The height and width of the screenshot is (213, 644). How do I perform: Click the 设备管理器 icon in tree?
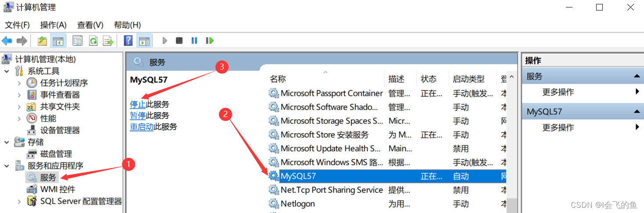click(x=32, y=130)
